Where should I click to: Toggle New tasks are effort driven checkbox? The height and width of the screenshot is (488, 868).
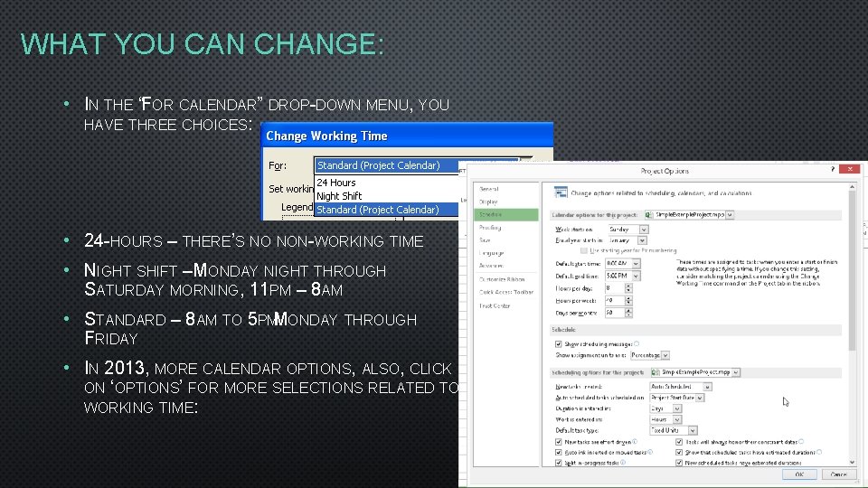(558, 442)
